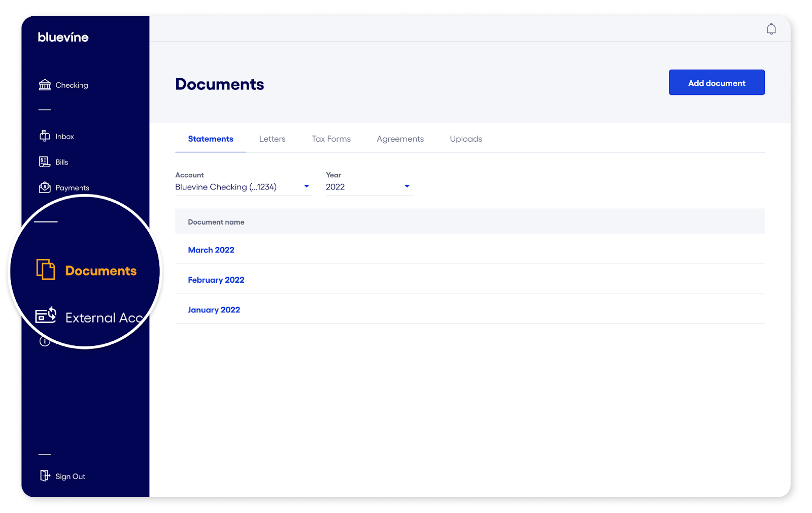This screenshot has height=513, width=812.
Task: Click the info icon below External Accounts
Action: pos(44,340)
